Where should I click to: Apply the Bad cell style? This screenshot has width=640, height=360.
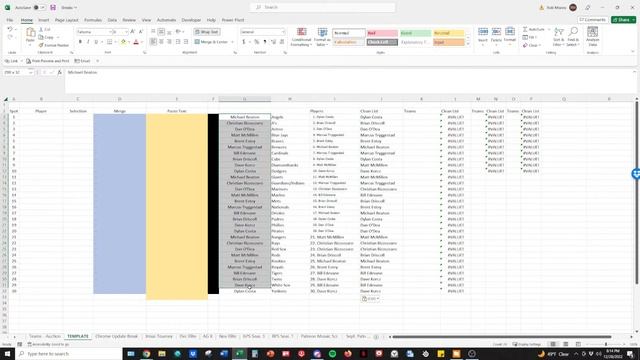[382, 33]
